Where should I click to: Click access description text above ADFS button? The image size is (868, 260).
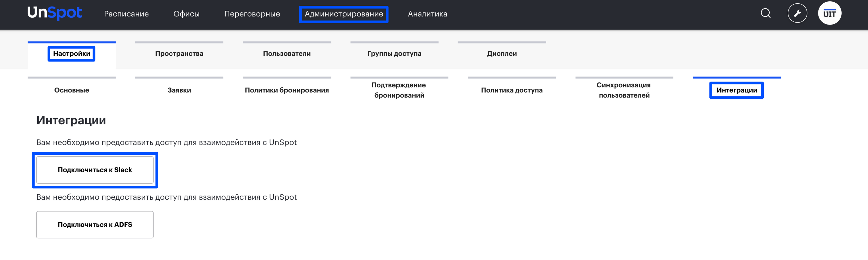click(x=166, y=197)
